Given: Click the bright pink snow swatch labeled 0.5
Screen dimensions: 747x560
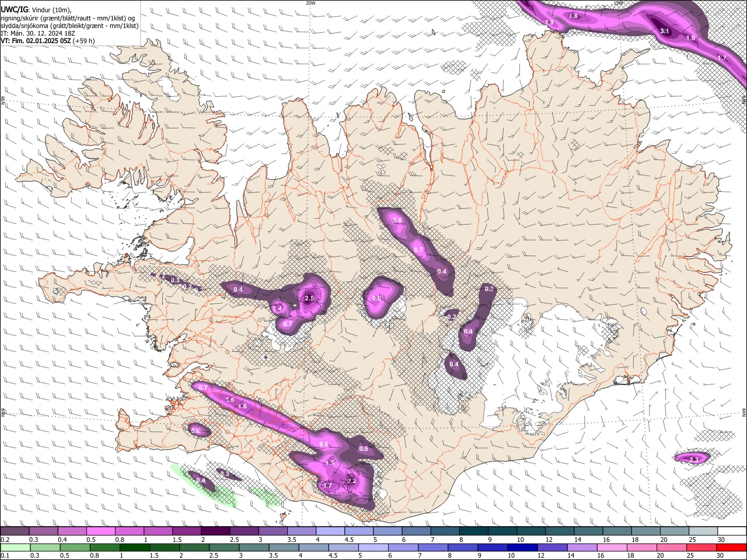Looking at the screenshot, I should click(100, 531).
